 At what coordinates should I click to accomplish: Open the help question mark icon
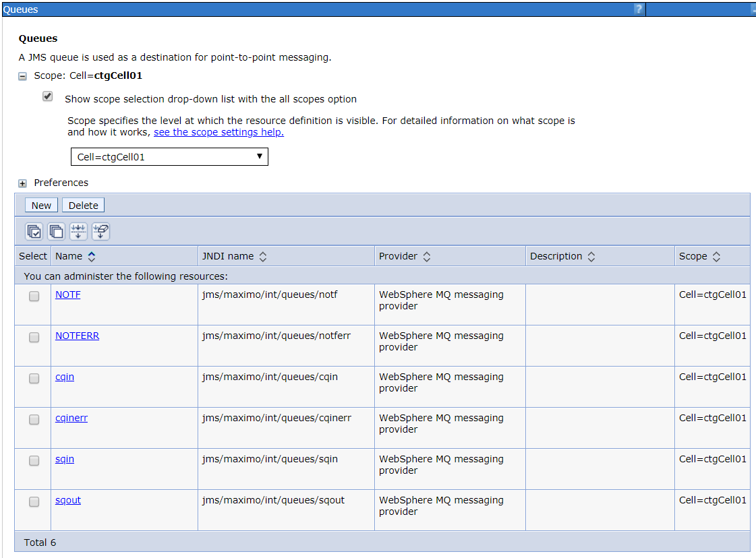point(639,9)
